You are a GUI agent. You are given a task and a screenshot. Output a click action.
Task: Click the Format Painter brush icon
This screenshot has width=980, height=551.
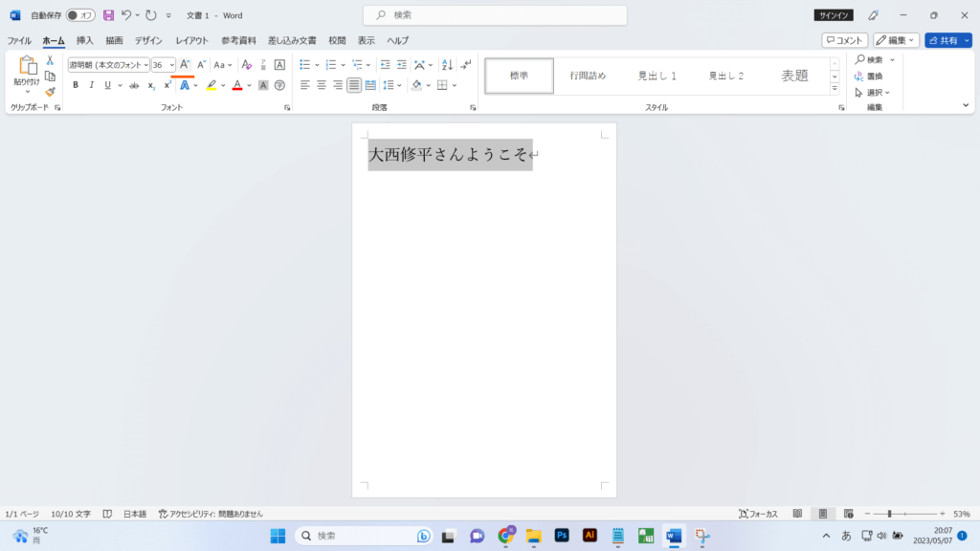[x=50, y=92]
